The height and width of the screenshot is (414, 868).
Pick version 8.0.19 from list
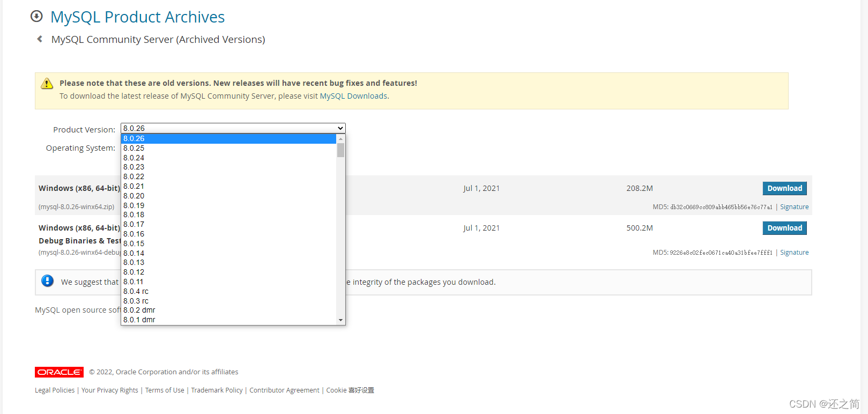[229, 205]
